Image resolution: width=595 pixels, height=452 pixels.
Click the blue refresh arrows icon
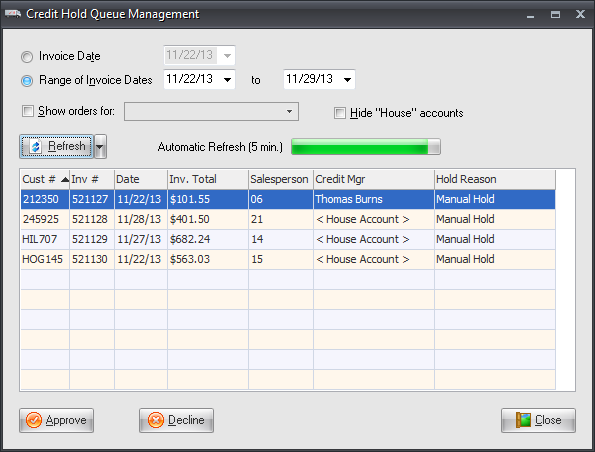coord(36,146)
